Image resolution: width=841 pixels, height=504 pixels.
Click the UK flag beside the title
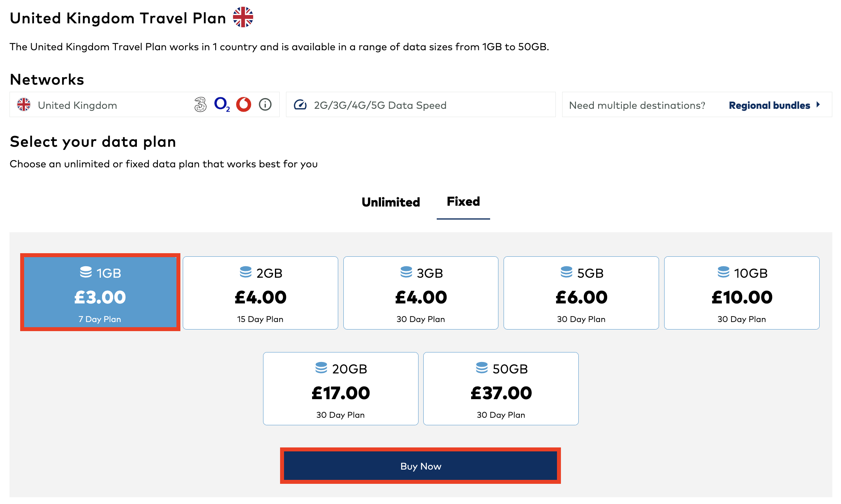(243, 17)
